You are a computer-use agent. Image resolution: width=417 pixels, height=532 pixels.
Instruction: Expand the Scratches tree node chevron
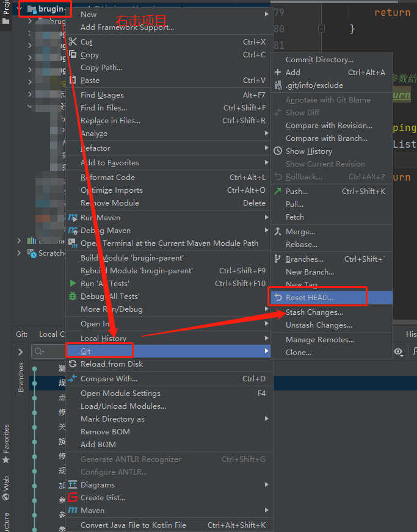point(19,253)
